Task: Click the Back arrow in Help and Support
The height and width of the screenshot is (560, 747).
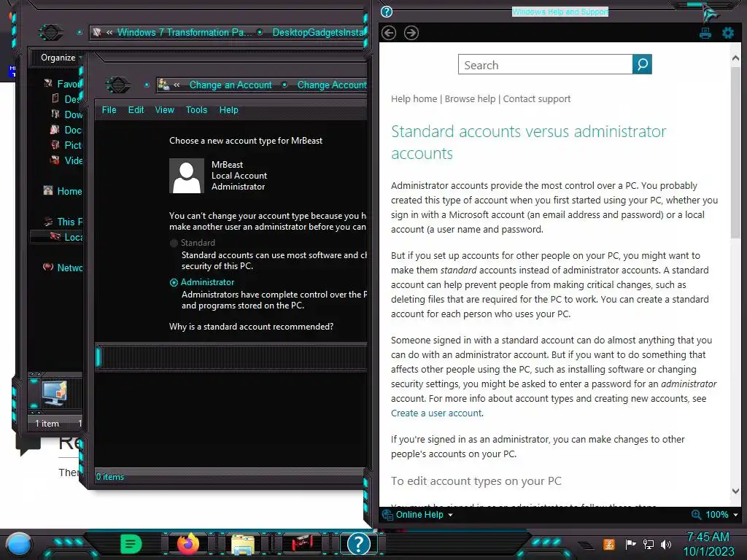Action: [389, 33]
